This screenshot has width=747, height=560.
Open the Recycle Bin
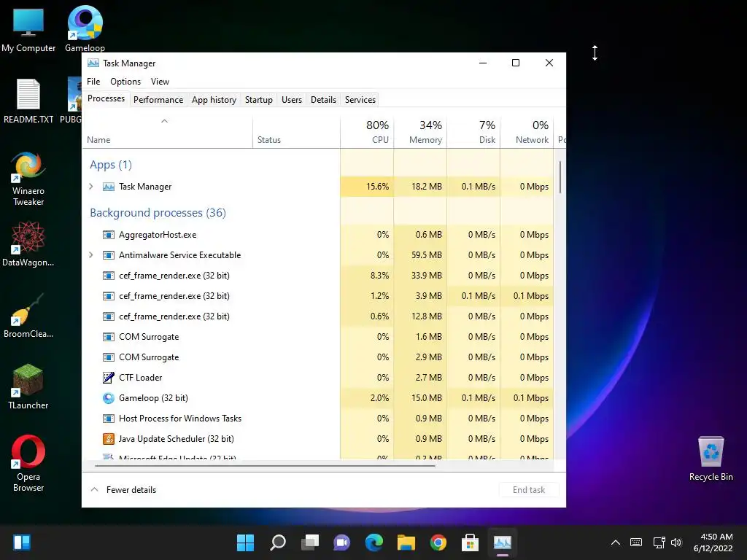tap(711, 458)
